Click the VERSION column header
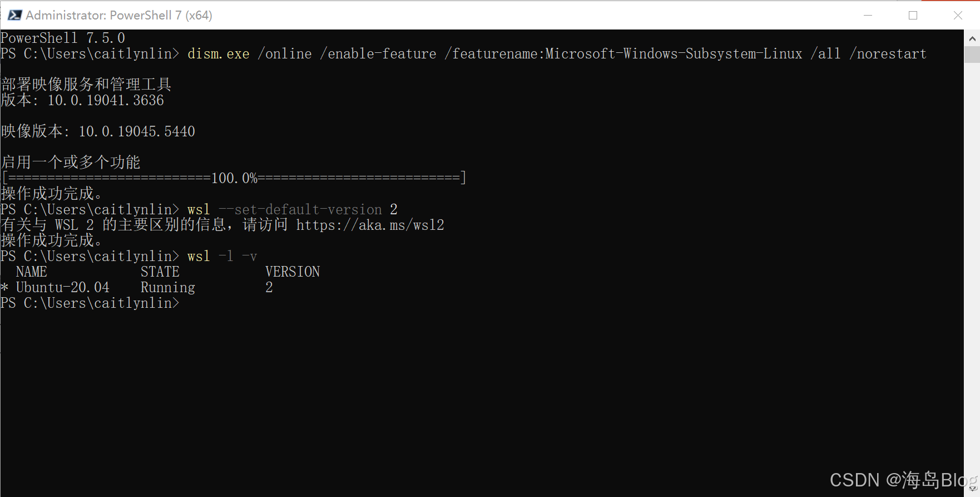The image size is (980, 497). 293,271
